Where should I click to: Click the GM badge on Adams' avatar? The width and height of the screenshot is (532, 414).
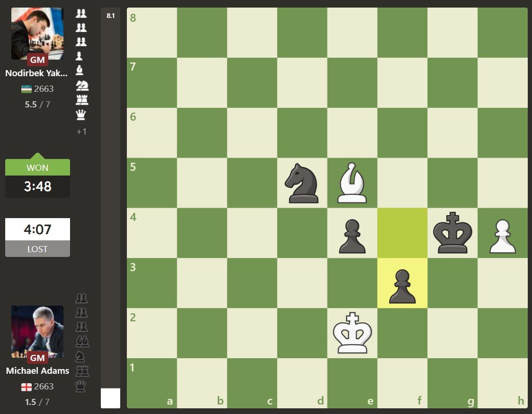click(37, 358)
